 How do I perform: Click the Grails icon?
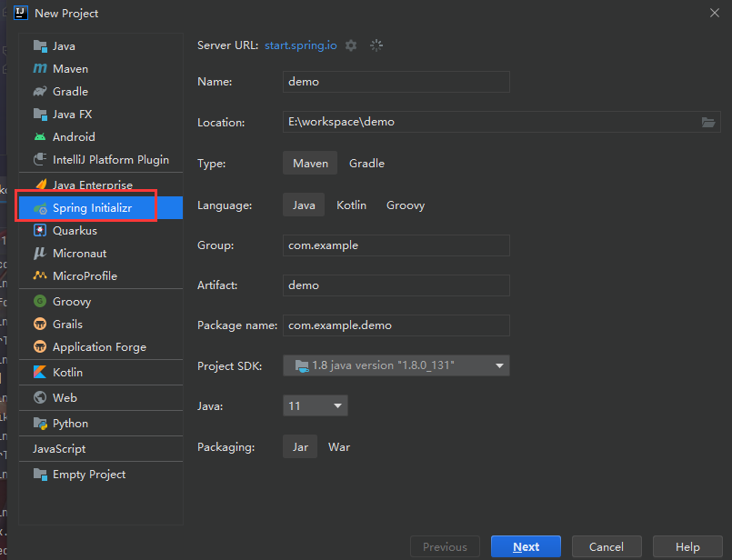coord(40,324)
